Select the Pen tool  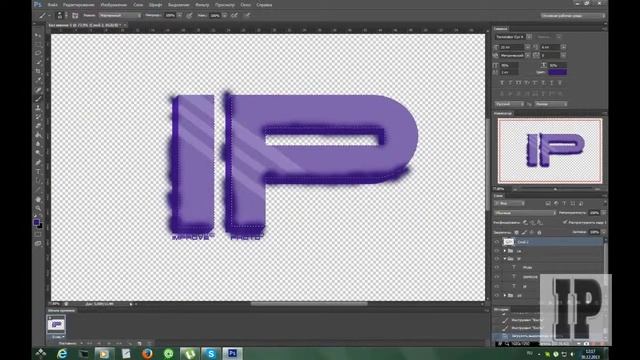point(38,163)
